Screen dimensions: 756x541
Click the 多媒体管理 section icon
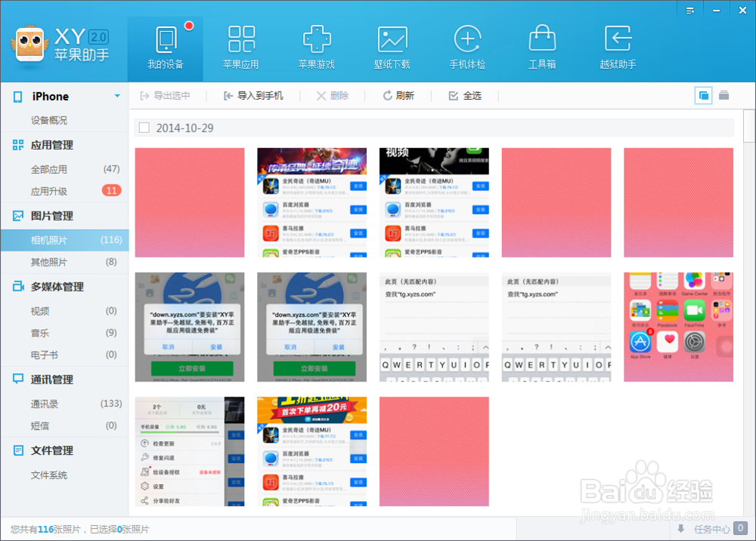[x=18, y=286]
